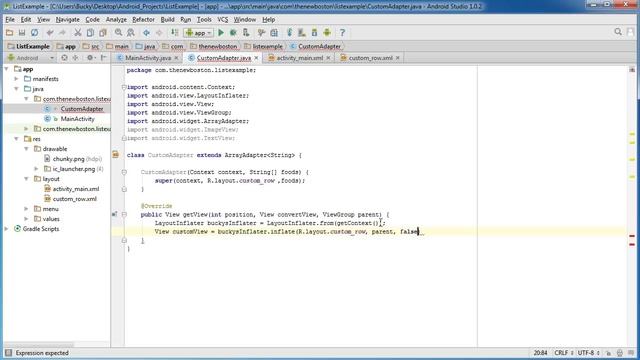Click the Replace toolbar icon

click(x=131, y=33)
